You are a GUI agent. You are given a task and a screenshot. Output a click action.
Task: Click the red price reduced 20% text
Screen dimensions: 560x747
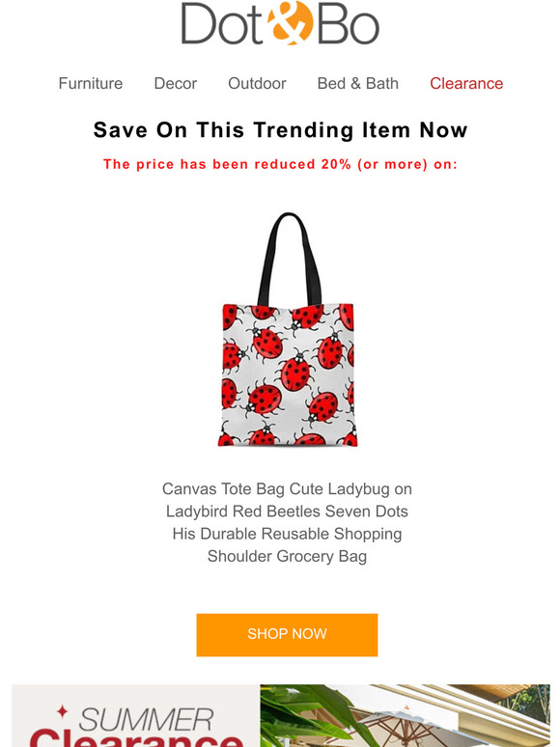point(280,164)
